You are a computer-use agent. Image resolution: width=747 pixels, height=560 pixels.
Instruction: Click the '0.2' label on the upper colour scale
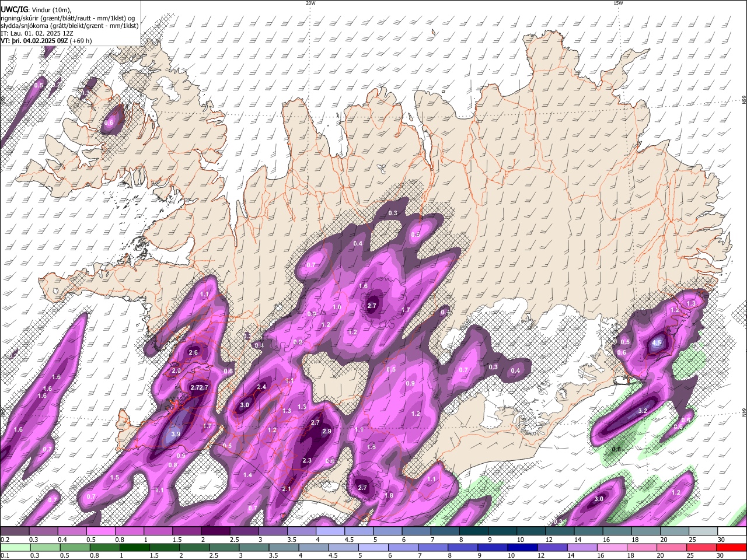5,540
